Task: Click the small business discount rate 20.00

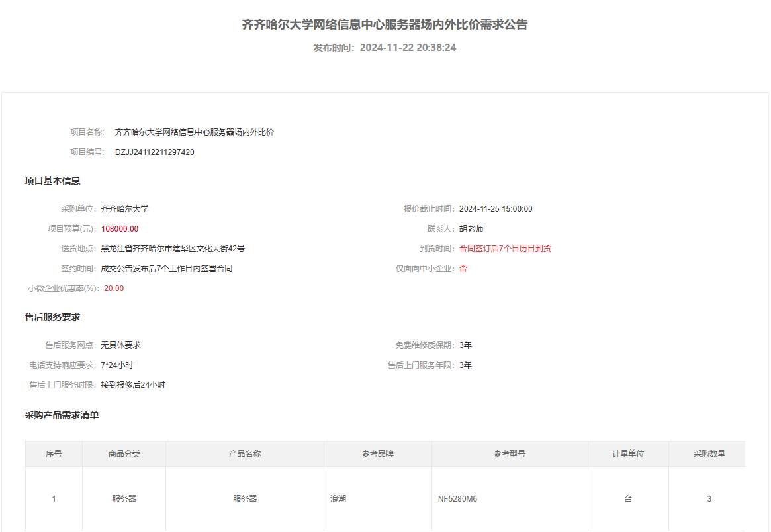Action: tap(114, 288)
